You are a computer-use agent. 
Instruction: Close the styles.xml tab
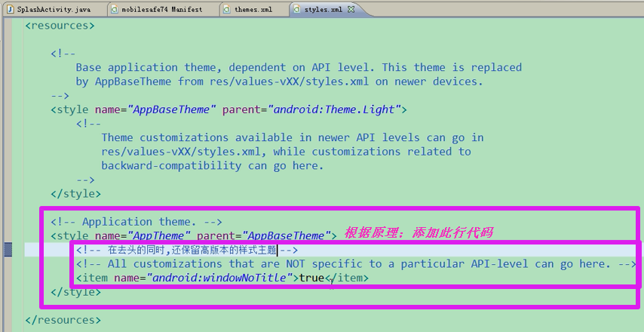pyautogui.click(x=351, y=9)
